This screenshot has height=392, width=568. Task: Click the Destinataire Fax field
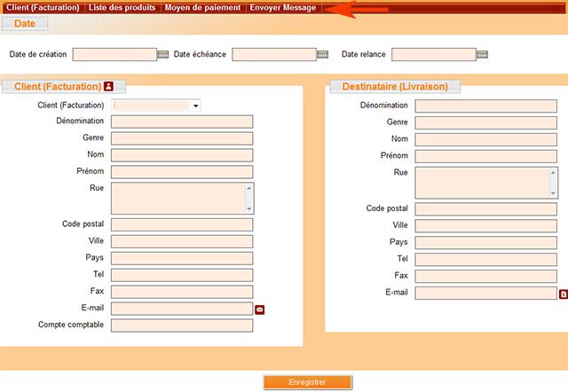(485, 276)
